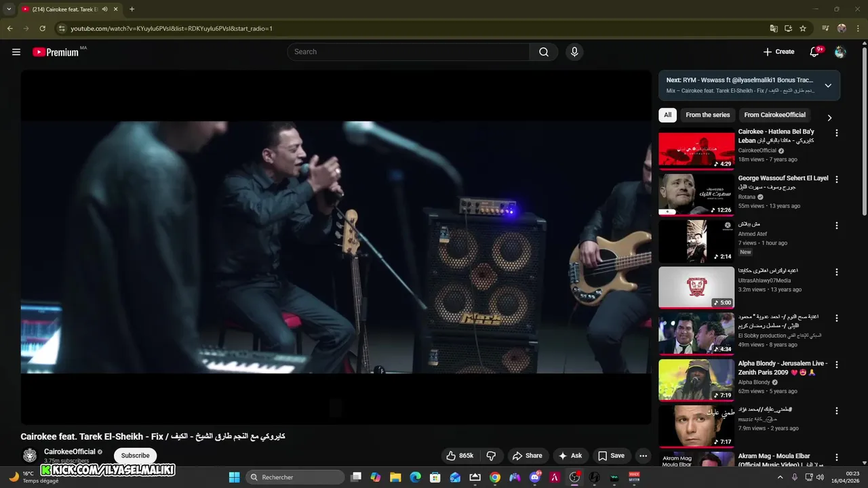Select From CairokeeOfficial chip
This screenshot has height=488, width=868.
click(x=775, y=115)
